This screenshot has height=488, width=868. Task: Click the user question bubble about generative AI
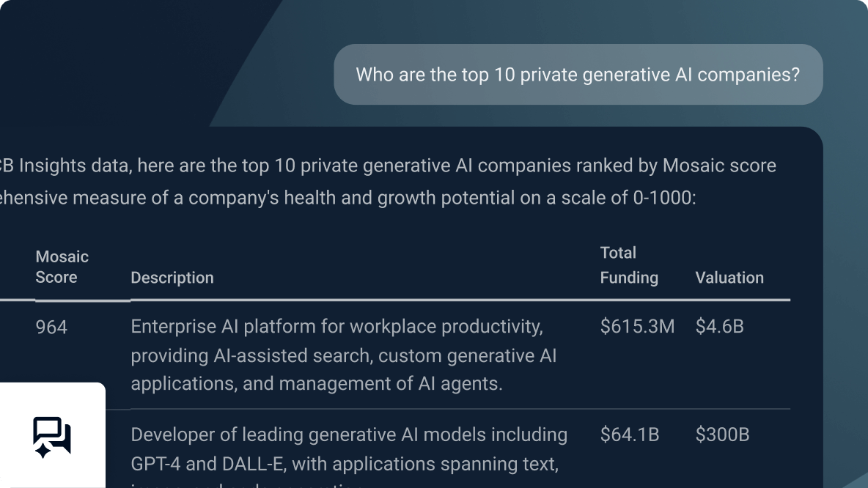pos(578,74)
